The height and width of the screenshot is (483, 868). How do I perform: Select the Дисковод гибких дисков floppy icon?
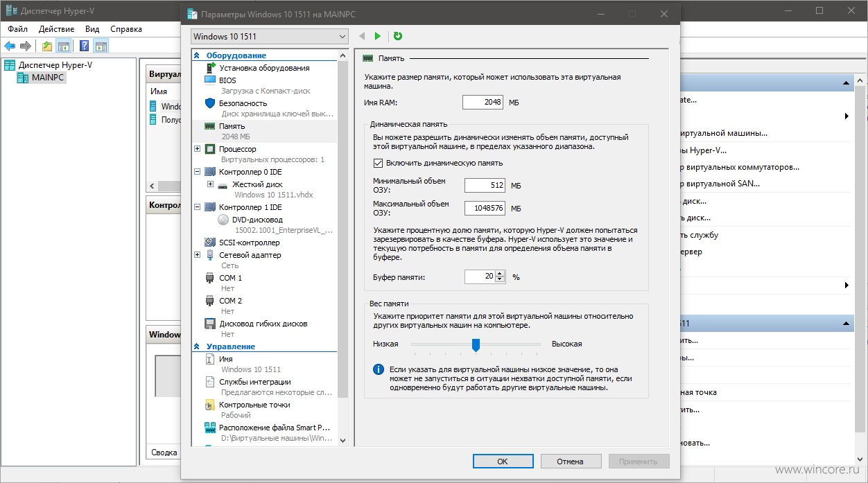[x=211, y=324]
